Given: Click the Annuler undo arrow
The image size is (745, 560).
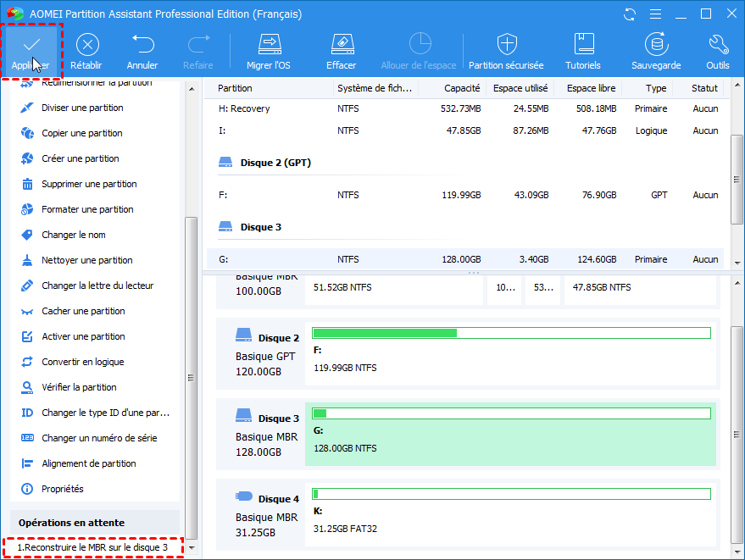Looking at the screenshot, I should (142, 45).
